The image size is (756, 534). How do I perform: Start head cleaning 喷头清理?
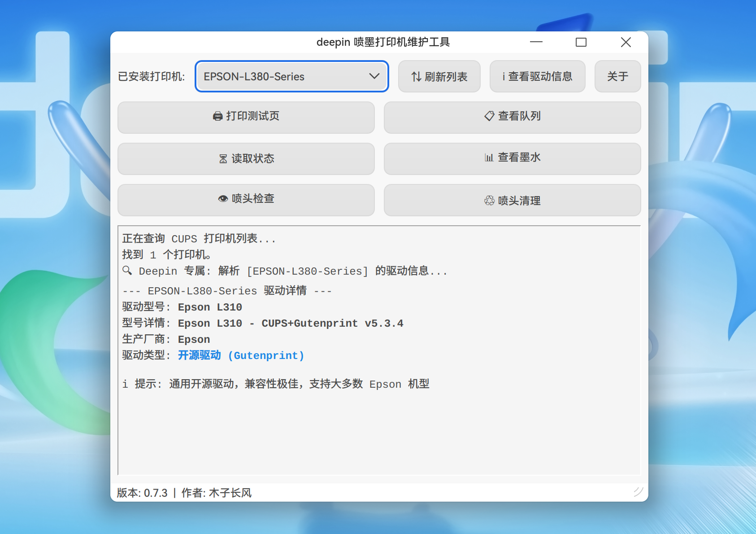pos(512,200)
